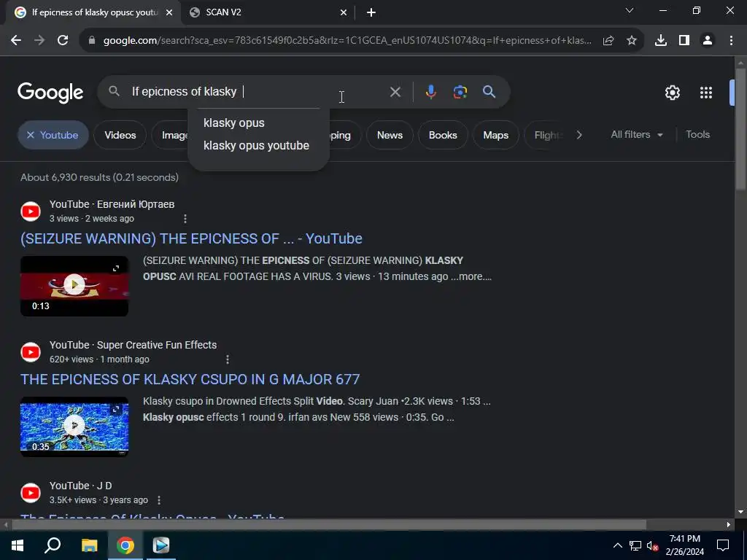Go to the Google homepage logo
Viewport: 747px width, 560px height.
[x=50, y=93]
